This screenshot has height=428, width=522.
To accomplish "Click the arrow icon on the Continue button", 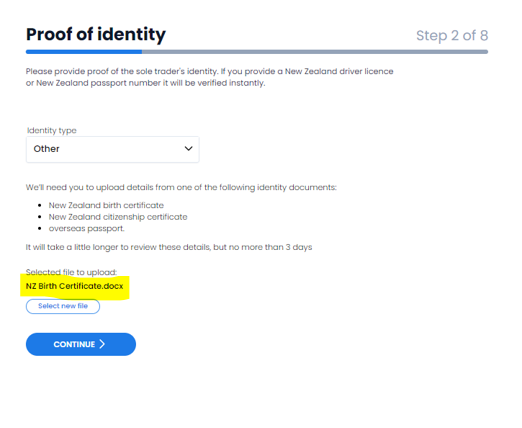I will (102, 344).
